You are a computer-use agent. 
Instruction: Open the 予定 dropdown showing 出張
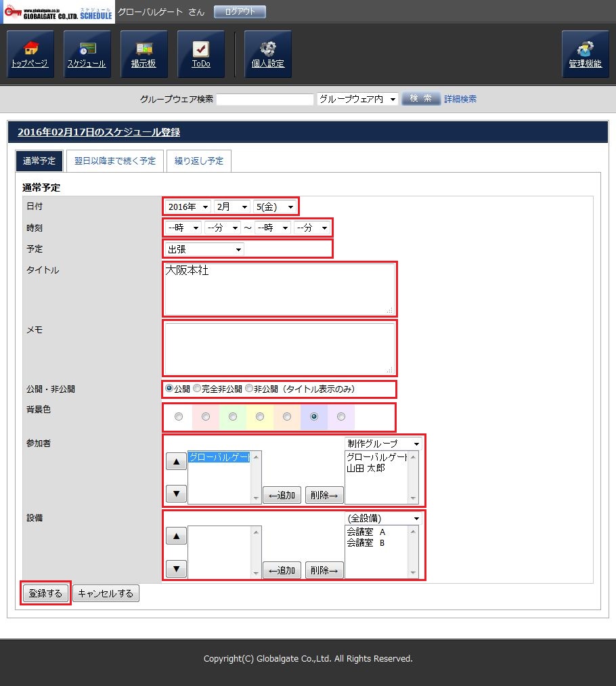pyautogui.click(x=204, y=249)
